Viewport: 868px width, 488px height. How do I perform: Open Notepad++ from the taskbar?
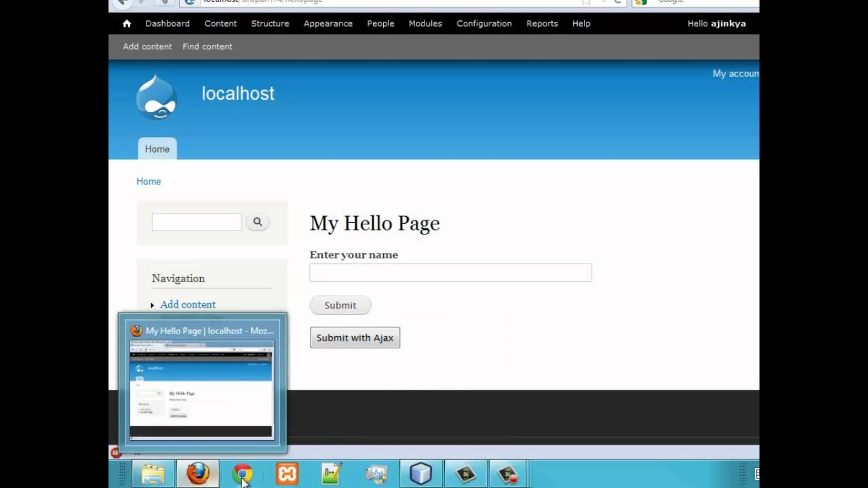click(x=332, y=474)
